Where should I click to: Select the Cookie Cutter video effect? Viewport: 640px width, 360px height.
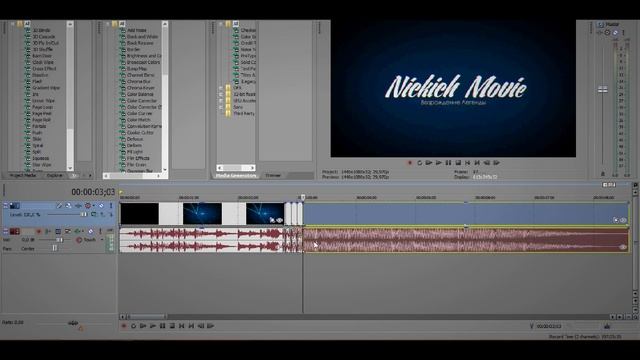tap(140, 133)
